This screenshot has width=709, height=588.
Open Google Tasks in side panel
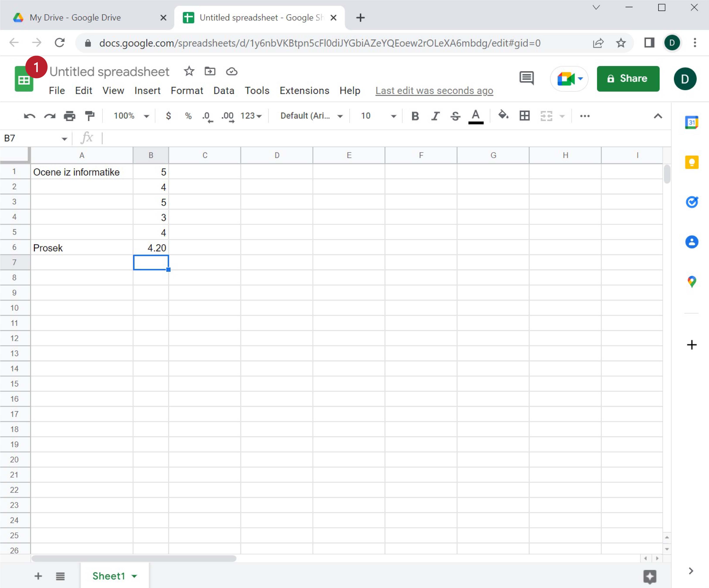691,202
